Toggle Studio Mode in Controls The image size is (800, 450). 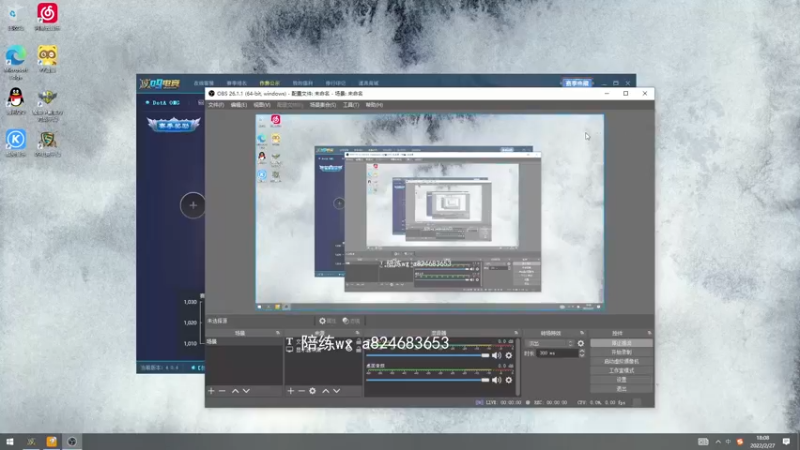621,371
